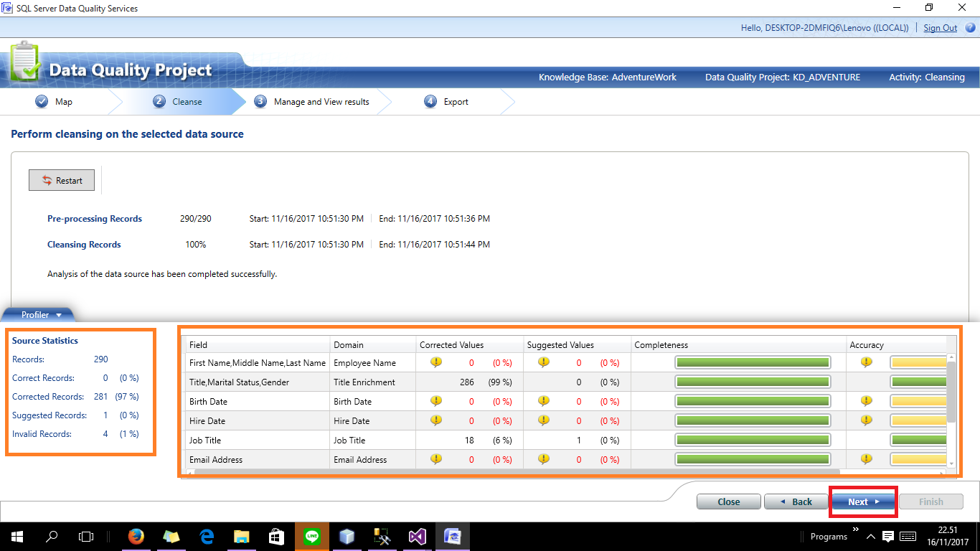Click the Back button
The image size is (980, 551).
[796, 501]
